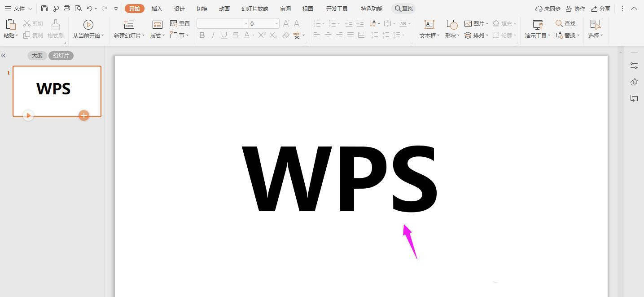Click the search (查找) box in tab bar
The width and height of the screenshot is (644, 297).
[403, 9]
